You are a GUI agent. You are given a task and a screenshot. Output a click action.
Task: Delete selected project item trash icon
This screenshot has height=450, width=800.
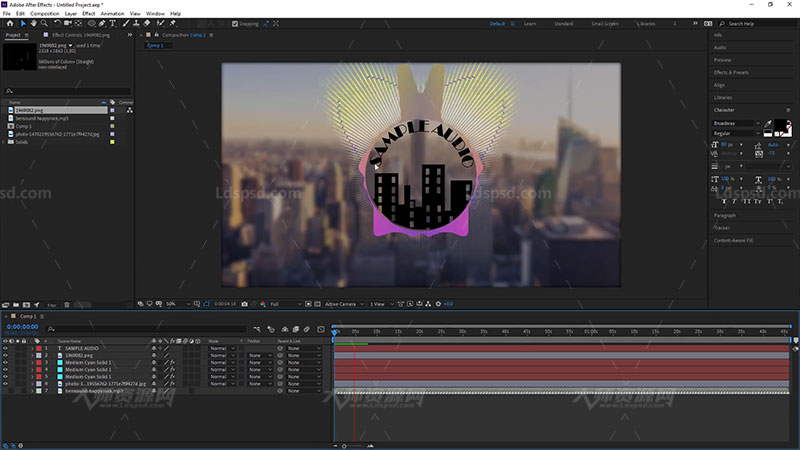click(67, 305)
